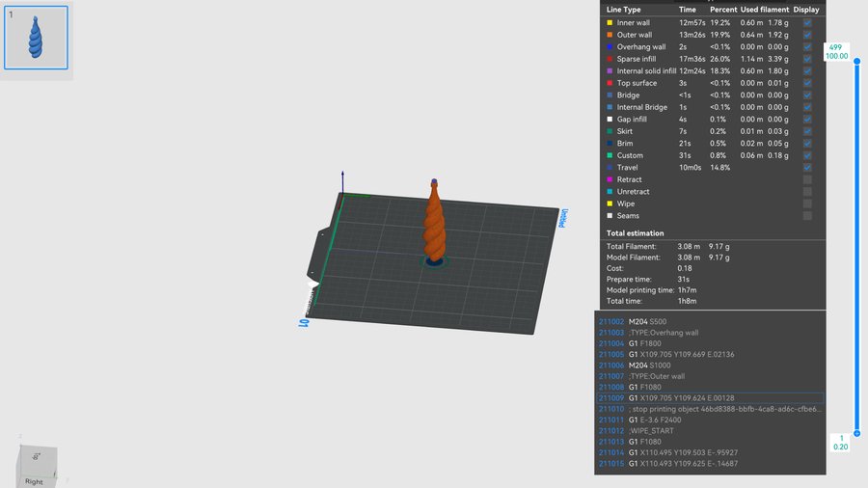Click the Travel time 10m0s value

point(690,167)
